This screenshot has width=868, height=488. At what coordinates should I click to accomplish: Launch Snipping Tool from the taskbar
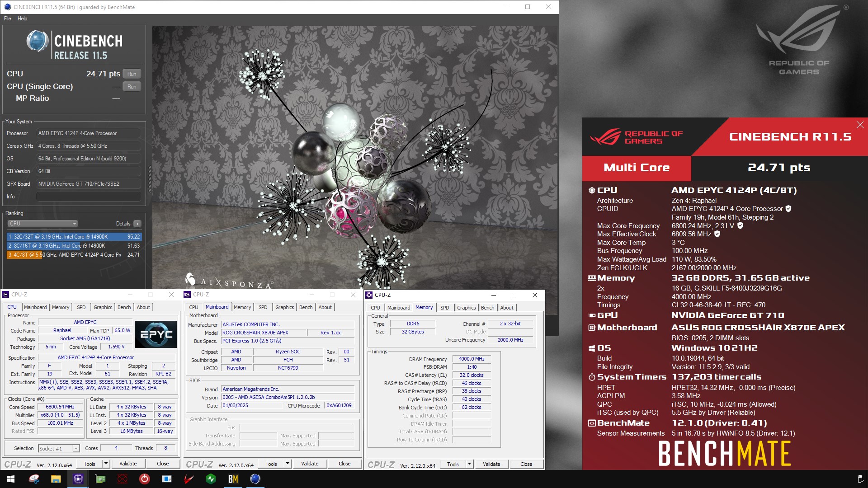pyautogui.click(x=34, y=479)
